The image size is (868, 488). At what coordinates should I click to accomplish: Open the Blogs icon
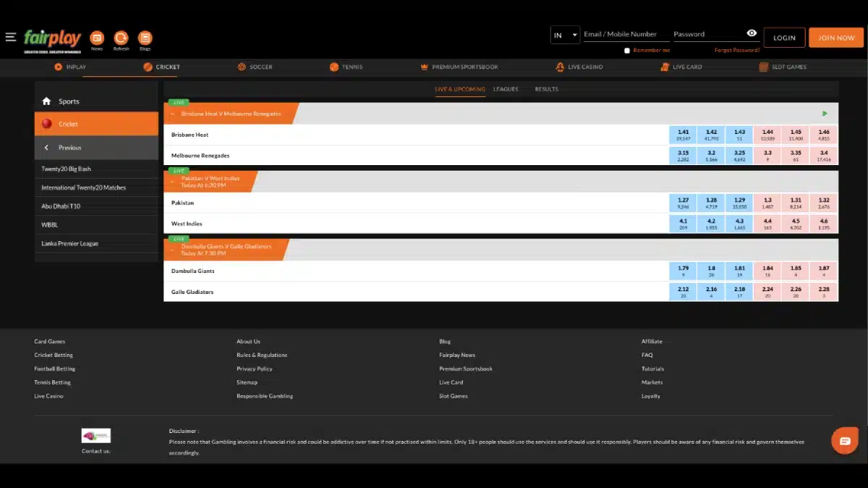(x=145, y=38)
